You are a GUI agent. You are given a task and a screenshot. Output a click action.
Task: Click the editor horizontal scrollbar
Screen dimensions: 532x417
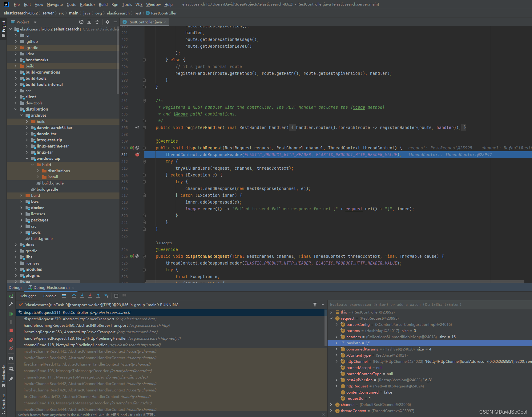(335, 281)
